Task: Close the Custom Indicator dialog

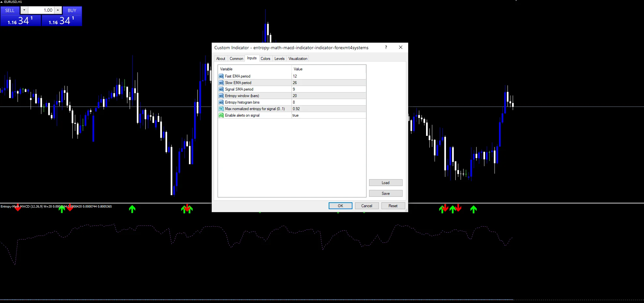Action: 401,48
